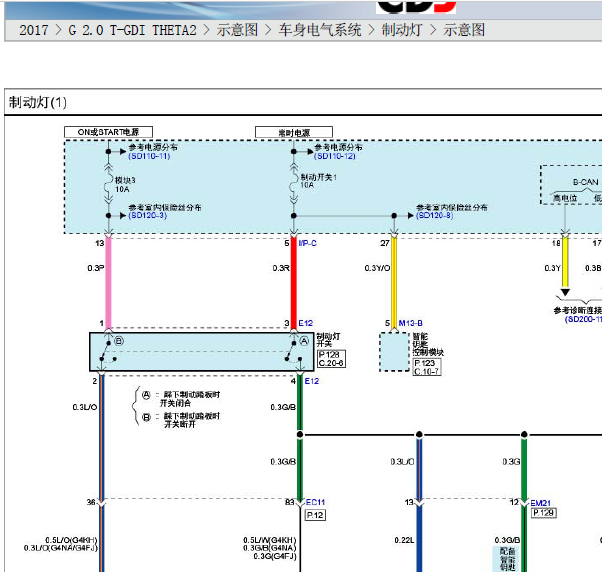Click the ON或START电源 power label box
602x572 pixels.
[108, 132]
